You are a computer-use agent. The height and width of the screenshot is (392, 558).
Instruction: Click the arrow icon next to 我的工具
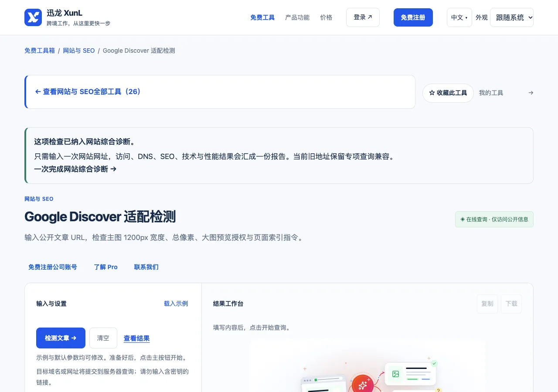click(531, 93)
